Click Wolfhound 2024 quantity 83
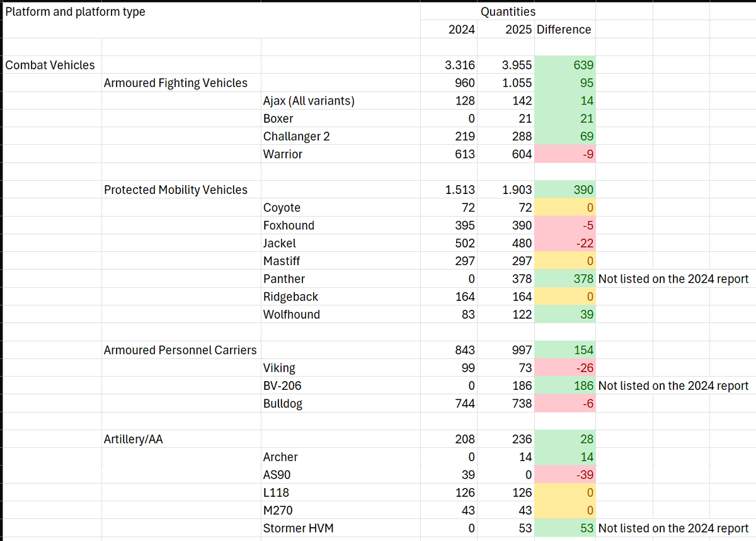The width and height of the screenshot is (756, 541). click(x=448, y=314)
